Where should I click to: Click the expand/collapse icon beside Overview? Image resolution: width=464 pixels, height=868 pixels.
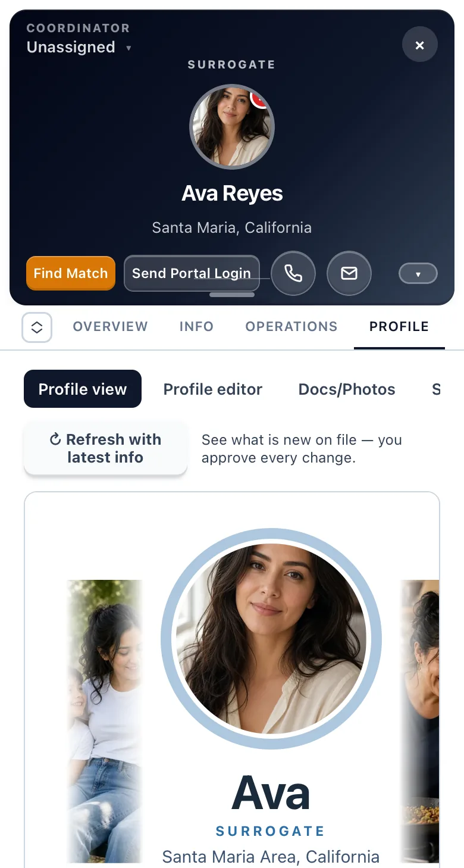click(x=37, y=327)
